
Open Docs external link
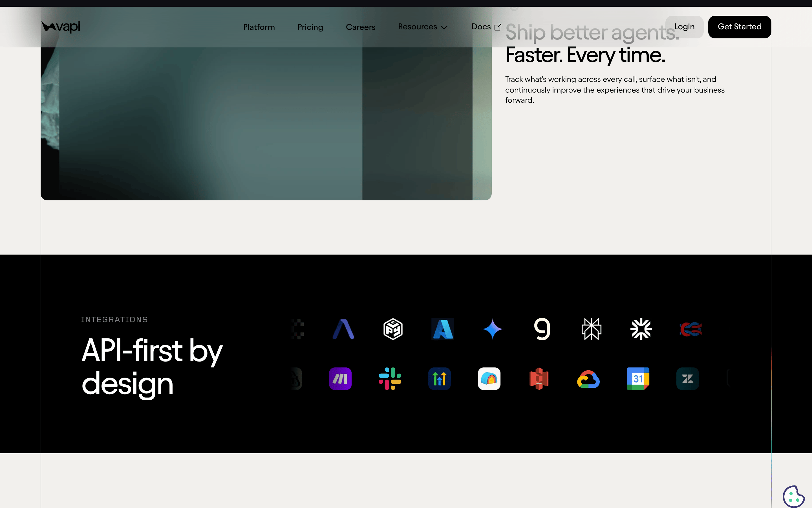(487, 27)
